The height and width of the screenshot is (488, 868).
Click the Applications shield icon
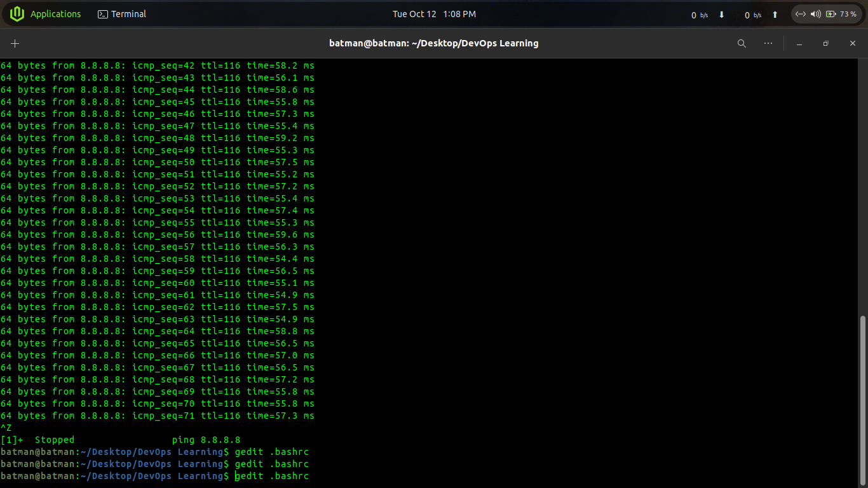(x=17, y=13)
